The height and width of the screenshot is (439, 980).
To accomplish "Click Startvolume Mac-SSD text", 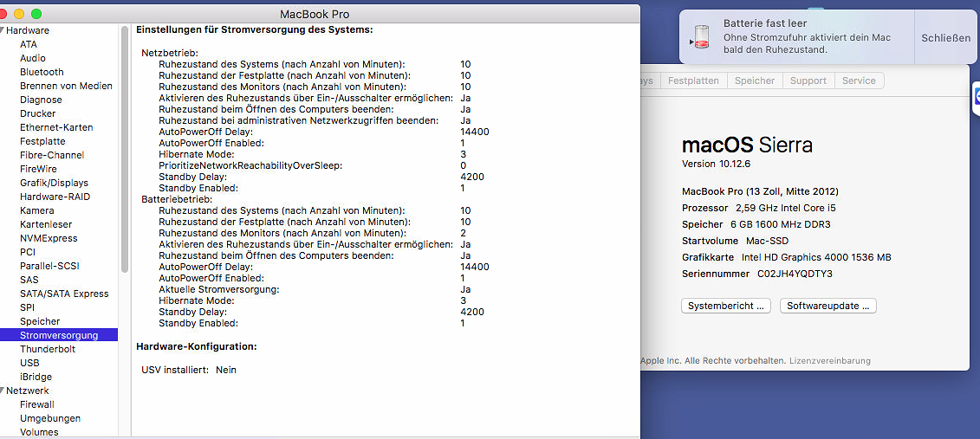I will click(737, 241).
